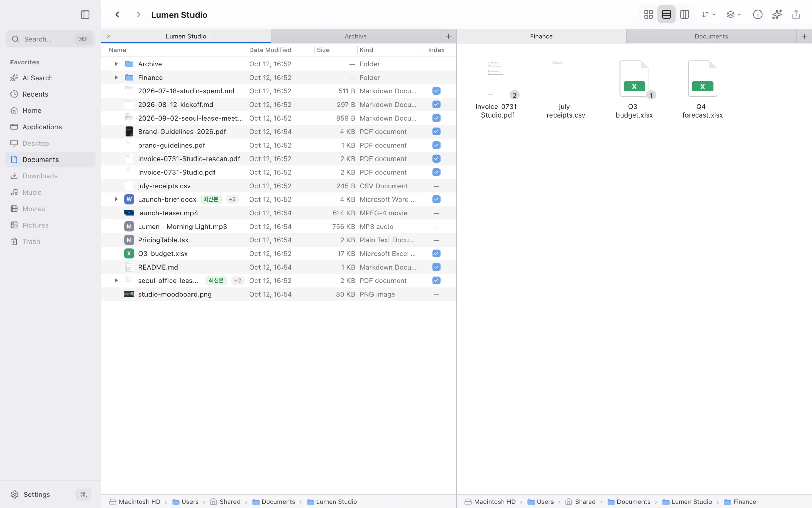Expand the Launch-brief.docx versions

coord(116,199)
